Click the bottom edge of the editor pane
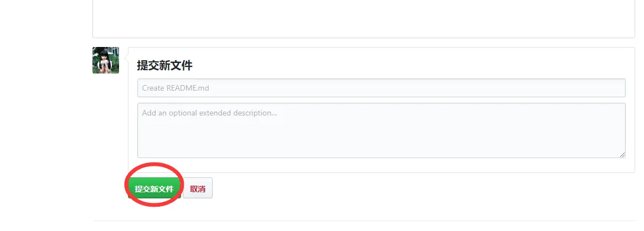Screen dimensions: 644x231 (x=363, y=38)
